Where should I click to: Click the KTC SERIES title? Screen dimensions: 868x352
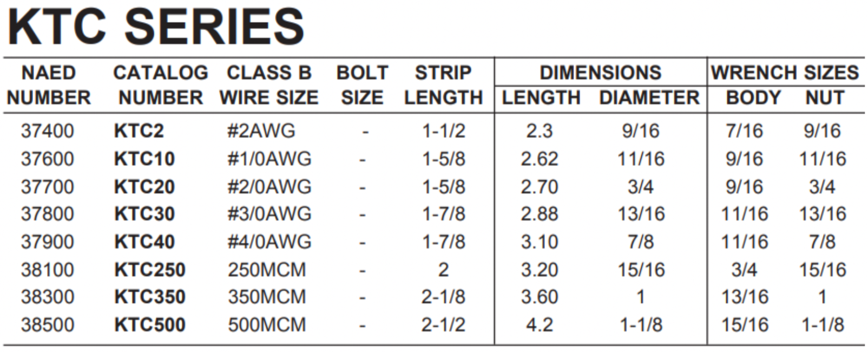click(156, 26)
